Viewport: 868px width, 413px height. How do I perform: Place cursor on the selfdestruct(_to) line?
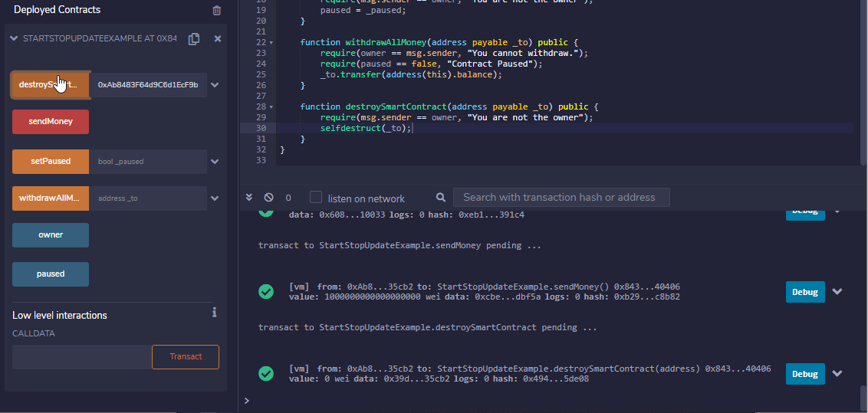point(366,128)
